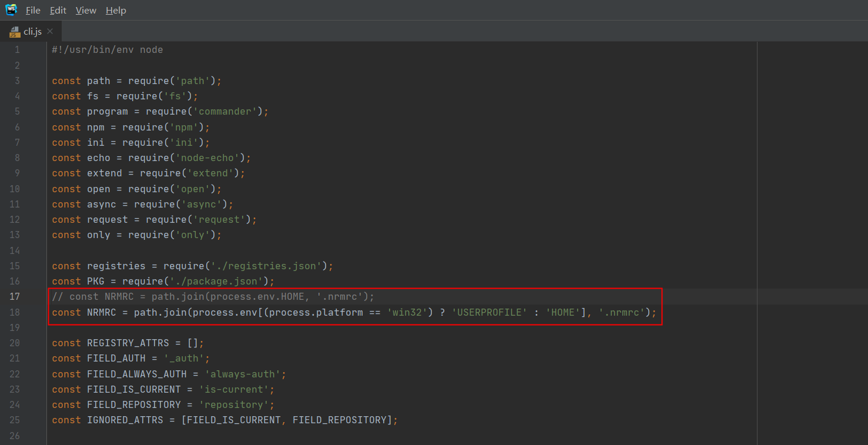Click the commented NRMRC line 17

coord(213,297)
